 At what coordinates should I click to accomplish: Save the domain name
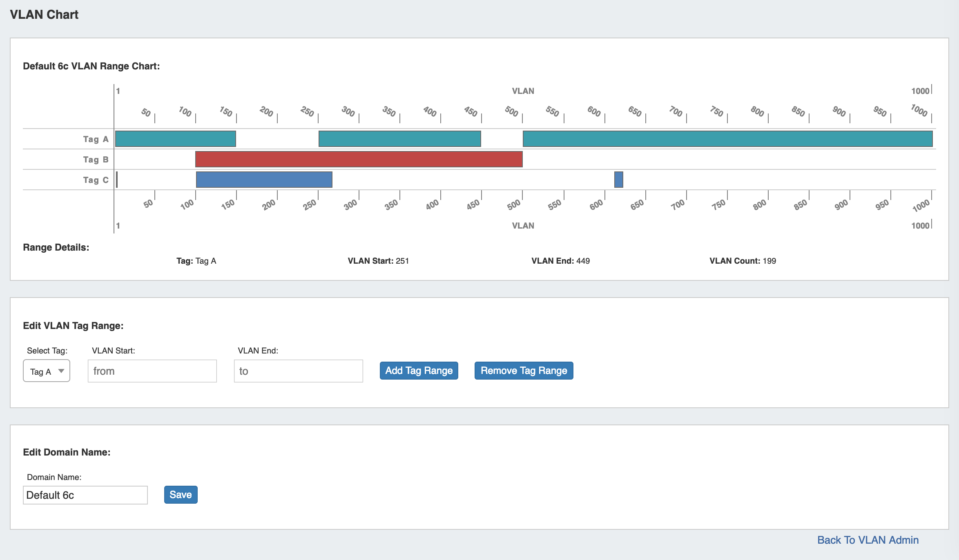pos(181,494)
